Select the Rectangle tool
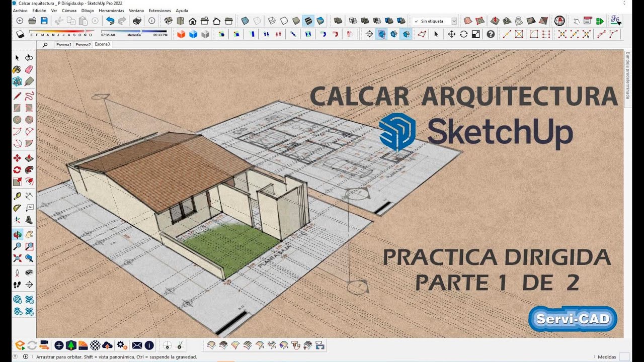644x362 pixels. tap(17, 107)
